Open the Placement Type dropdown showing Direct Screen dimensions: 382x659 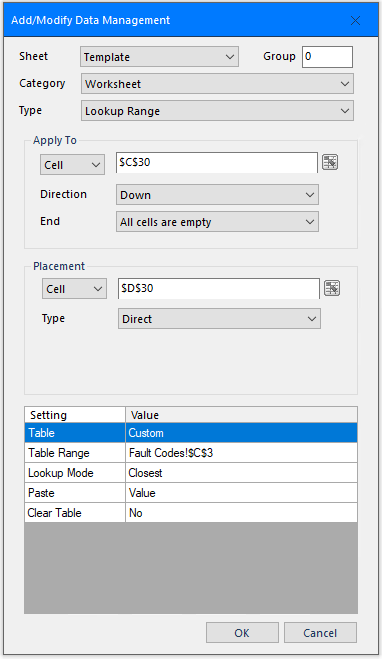pyautogui.click(x=219, y=319)
